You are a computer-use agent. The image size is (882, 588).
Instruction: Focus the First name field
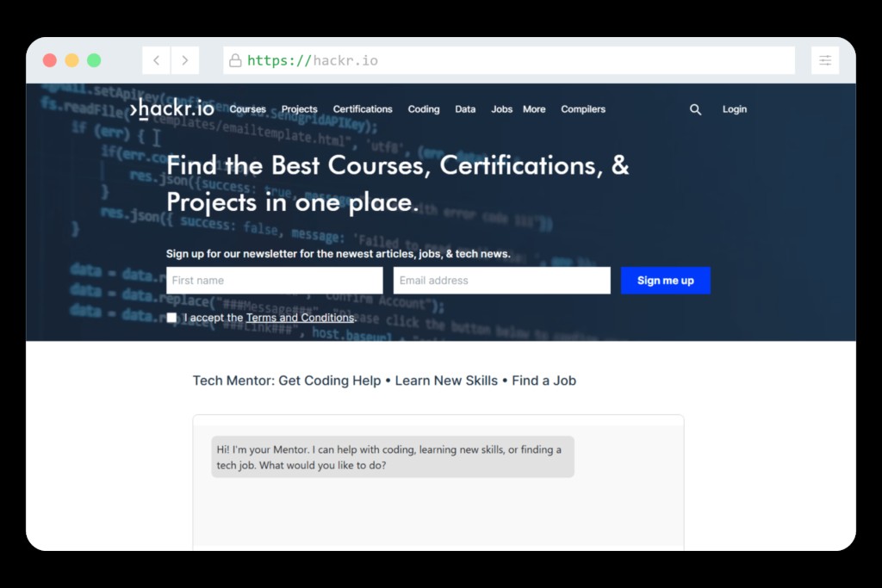tap(275, 281)
